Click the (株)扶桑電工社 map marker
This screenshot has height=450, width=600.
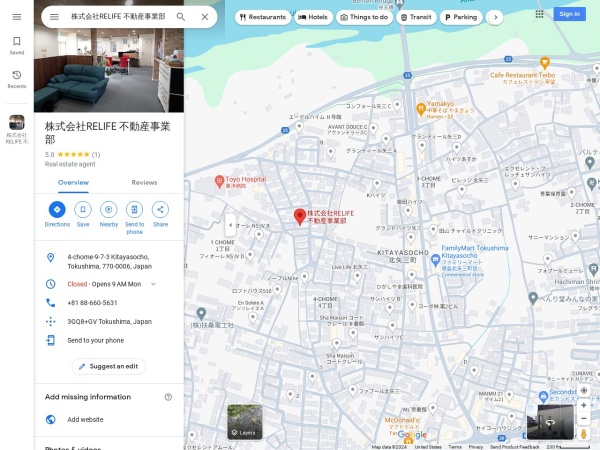point(201,314)
